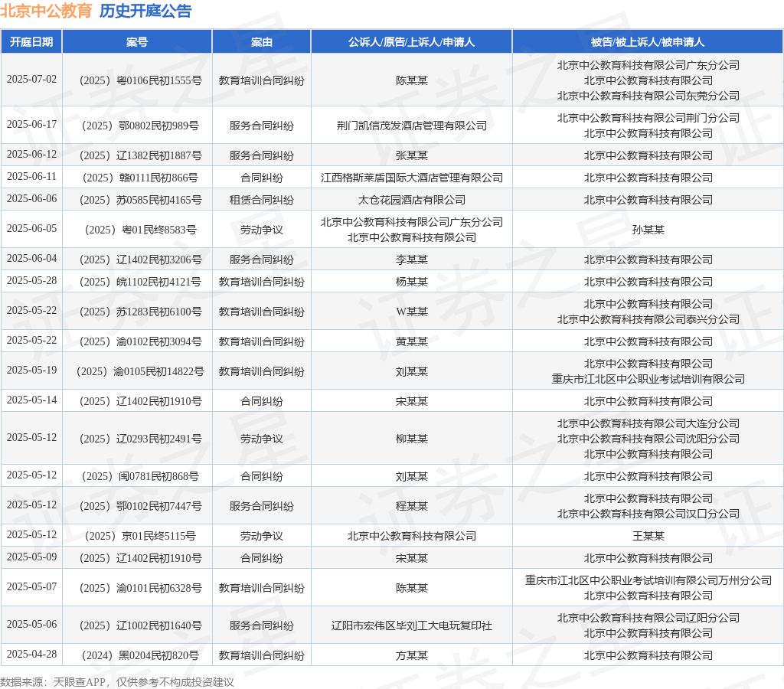
Task: Click case number 渝0102民初3094号
Action: point(141,341)
